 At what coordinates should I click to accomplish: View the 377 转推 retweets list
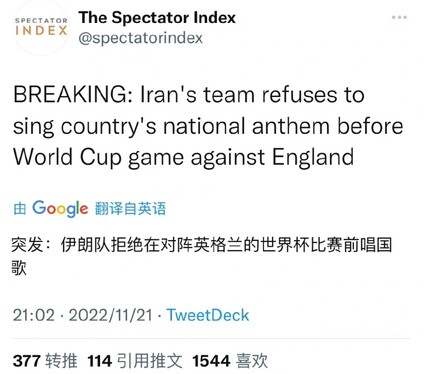click(45, 361)
